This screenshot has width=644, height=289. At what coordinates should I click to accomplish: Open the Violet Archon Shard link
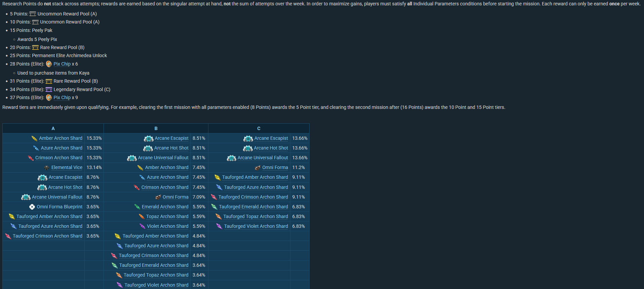pos(168,226)
